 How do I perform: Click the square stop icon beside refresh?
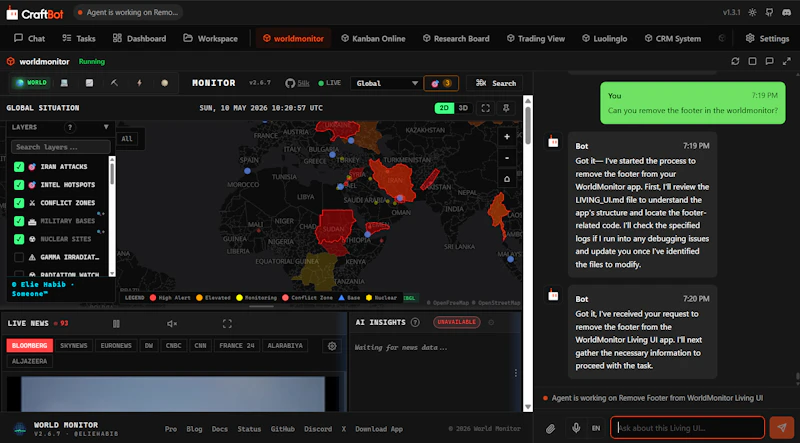pyautogui.click(x=753, y=61)
